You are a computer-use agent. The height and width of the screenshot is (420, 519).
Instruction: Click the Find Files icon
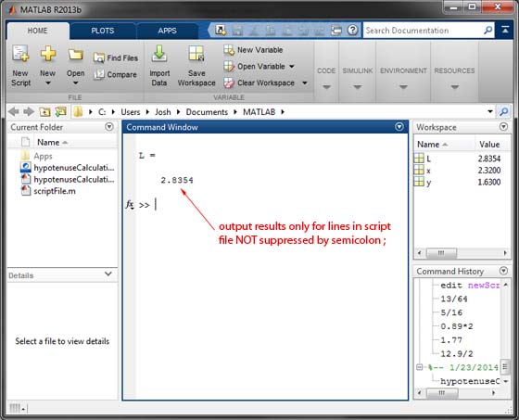98,58
